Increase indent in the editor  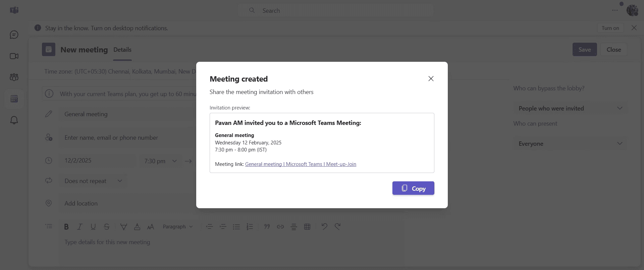coord(223,227)
